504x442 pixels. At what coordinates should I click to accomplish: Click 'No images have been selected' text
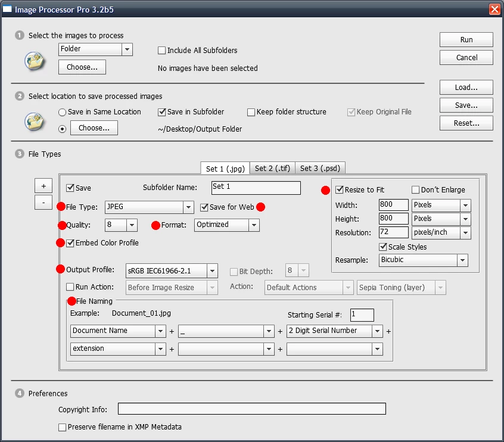(x=208, y=68)
